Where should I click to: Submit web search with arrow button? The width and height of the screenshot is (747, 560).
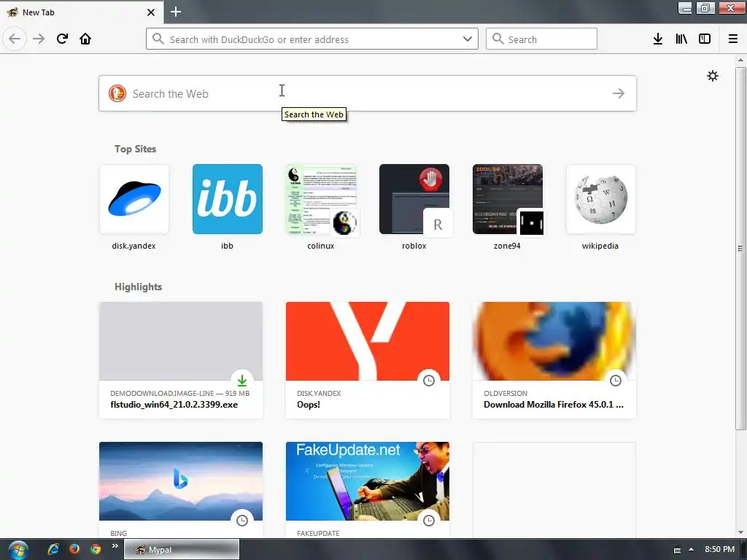click(x=619, y=93)
